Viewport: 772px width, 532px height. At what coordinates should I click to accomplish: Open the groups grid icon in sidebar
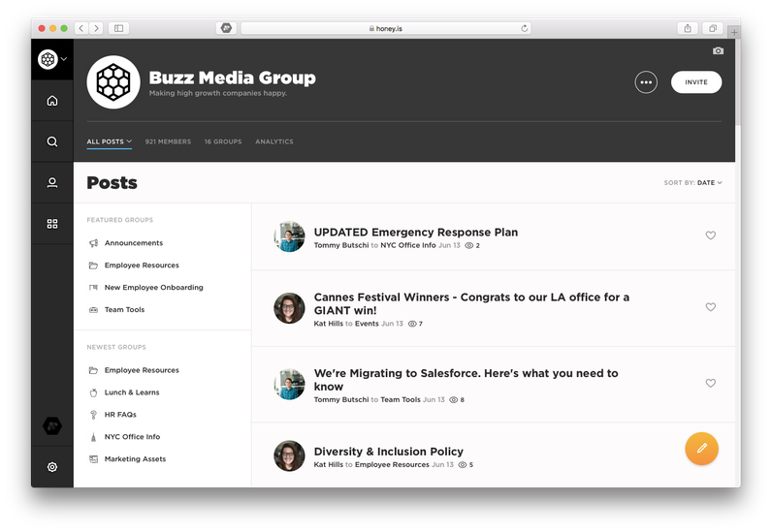52,224
